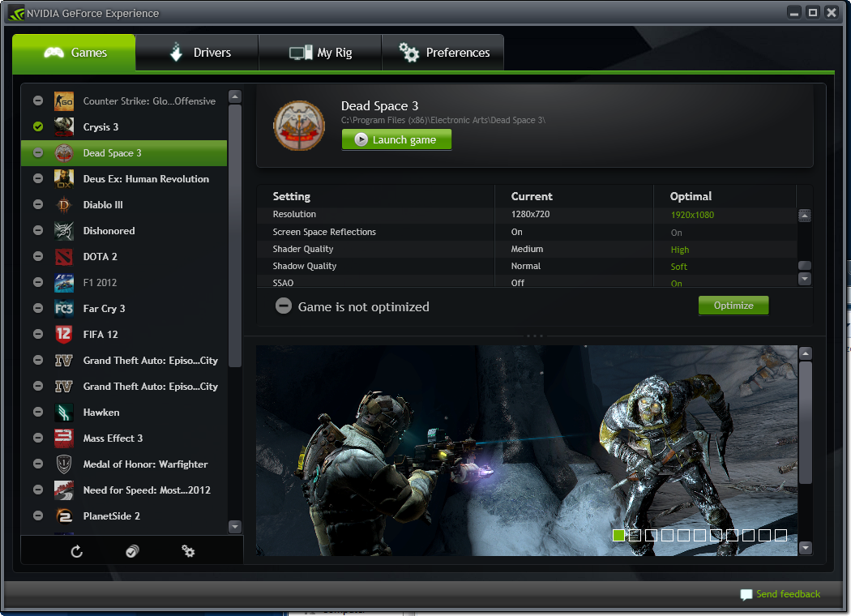
Task: Select Need for Speed: Most...2012 entry
Action: coord(124,490)
